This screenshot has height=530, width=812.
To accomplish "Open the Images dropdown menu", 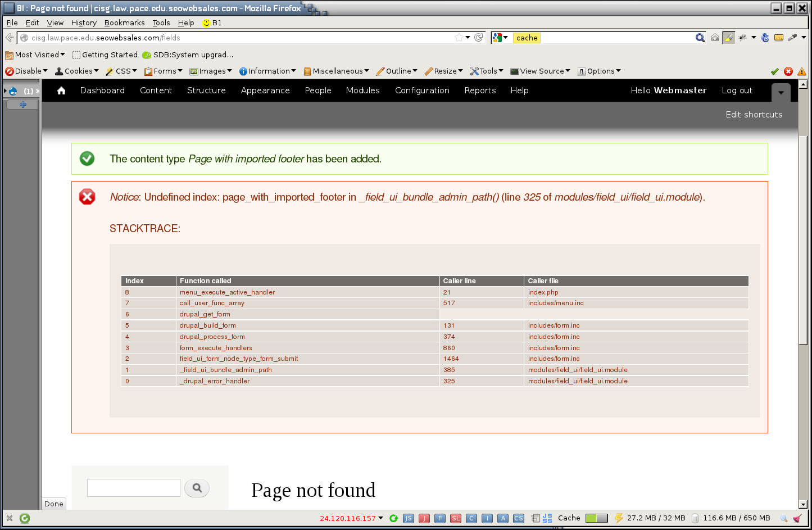I will click(211, 71).
